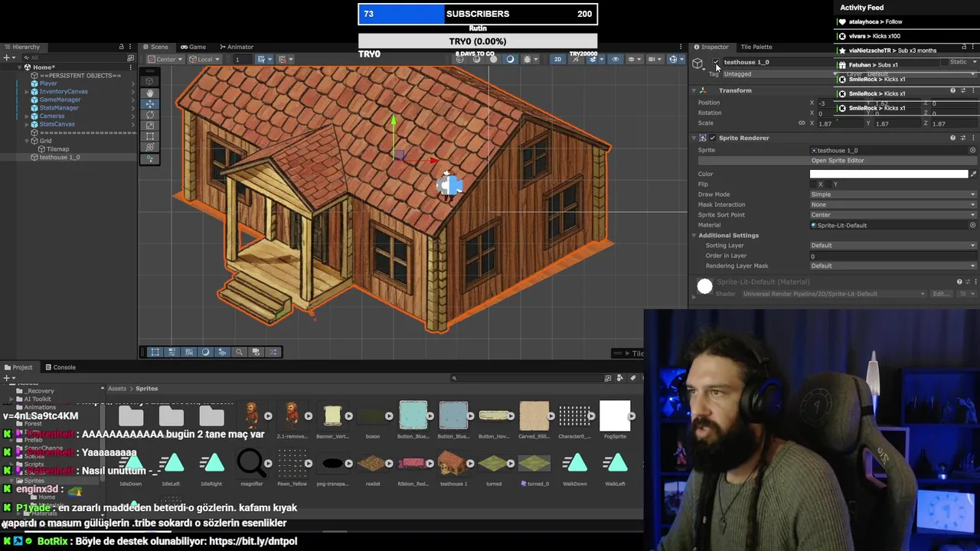This screenshot has width=980, height=551.
Task: Open scene camera settings icon
Action: (653, 59)
